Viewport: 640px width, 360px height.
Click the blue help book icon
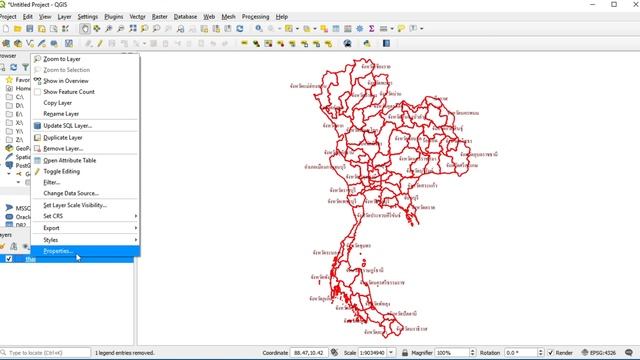pyautogui.click(x=386, y=43)
